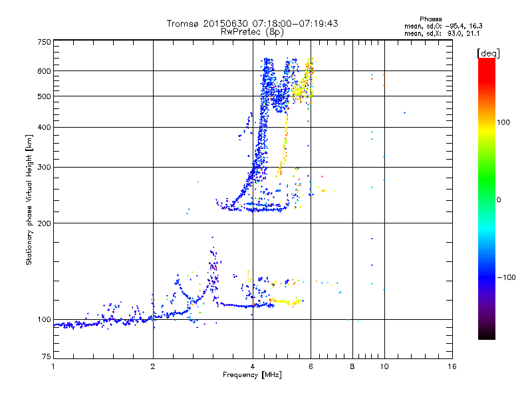Click the 'RwPretec (8p)' subtitle

252,32
